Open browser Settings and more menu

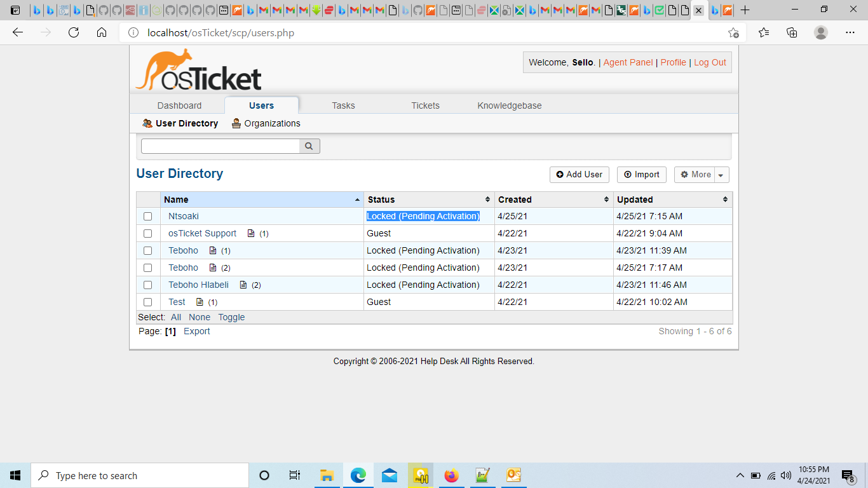pos(850,32)
